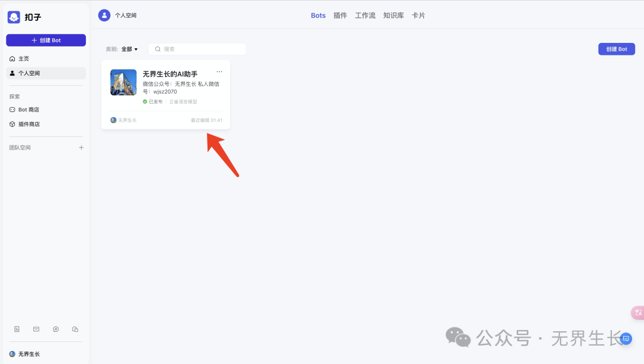Switch to the 插件 tab
Viewport: 644px width, 364px height.
pos(340,15)
